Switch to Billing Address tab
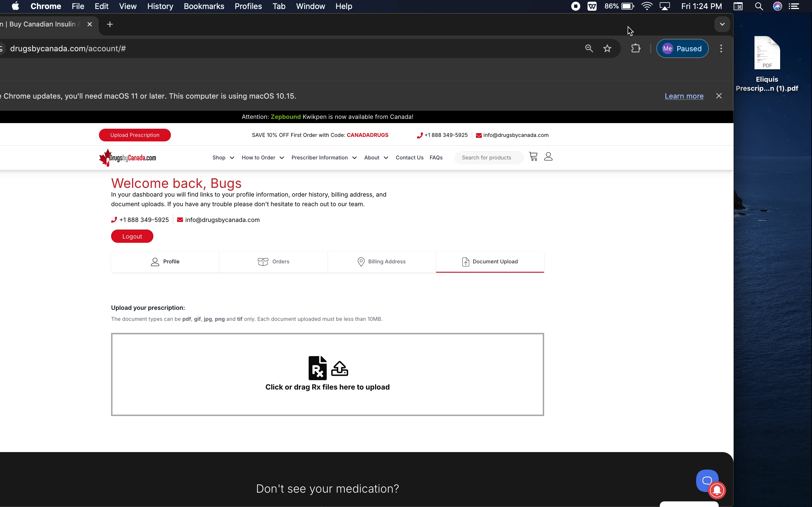Image resolution: width=812 pixels, height=507 pixels. 381,262
